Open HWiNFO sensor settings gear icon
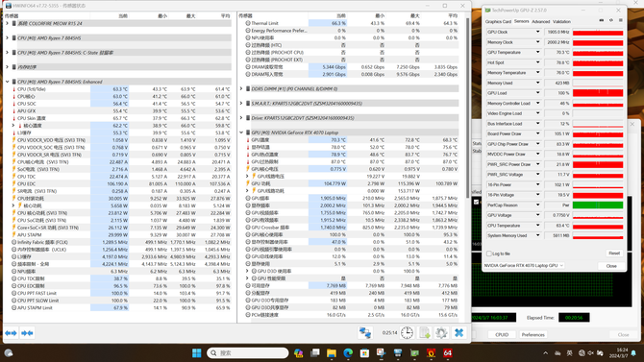The width and height of the screenshot is (644, 362). tap(441, 333)
